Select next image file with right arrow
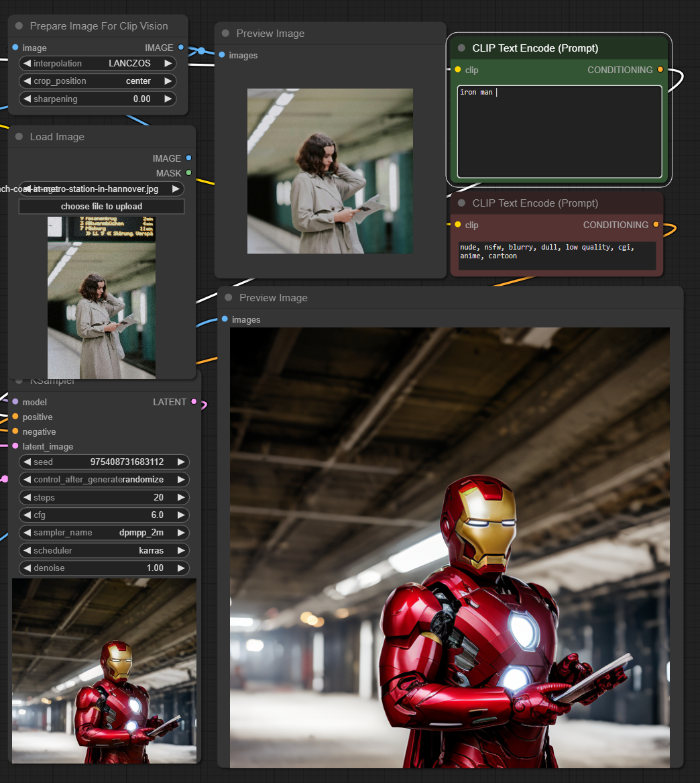Screen dimensions: 700x783 (x=176, y=189)
